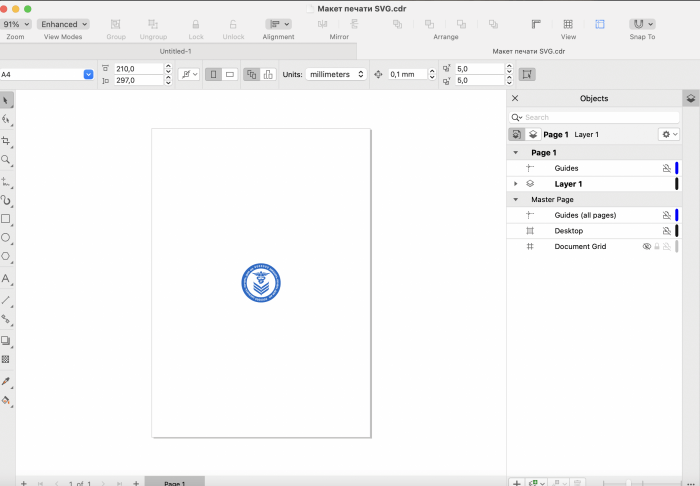The width and height of the screenshot is (700, 486).
Task: Select the Guides (all pages) row
Action: pyautogui.click(x=594, y=215)
